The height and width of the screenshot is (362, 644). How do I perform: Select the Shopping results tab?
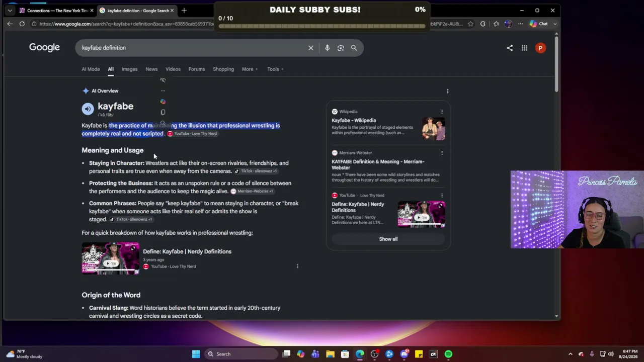point(223,69)
